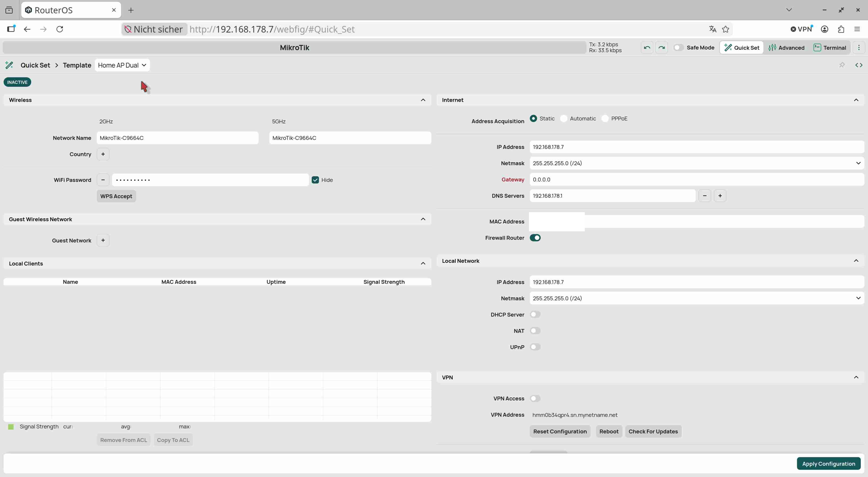Add a Country value with plus button

point(103,154)
